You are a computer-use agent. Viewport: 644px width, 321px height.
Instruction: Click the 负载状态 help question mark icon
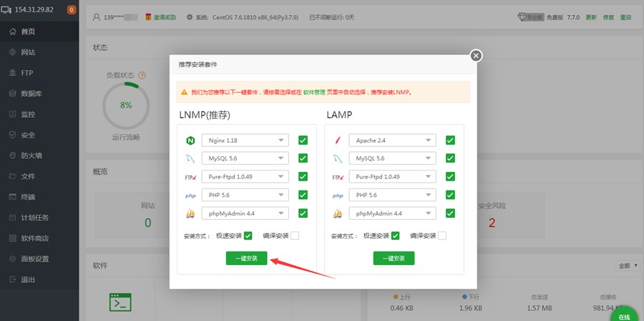(142, 76)
